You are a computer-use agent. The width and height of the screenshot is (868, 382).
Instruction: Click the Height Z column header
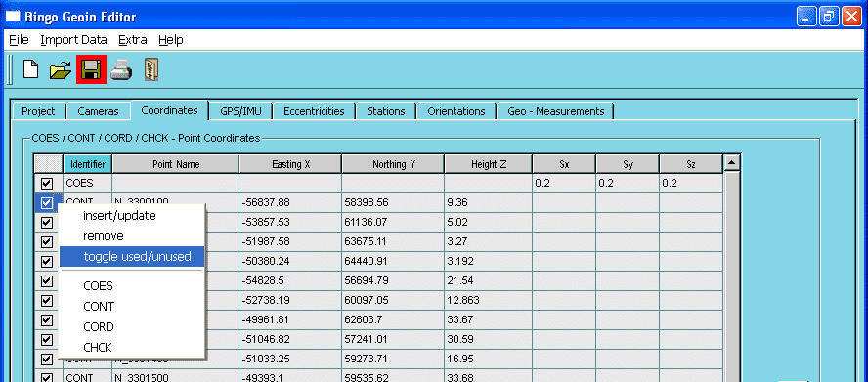pos(489,164)
